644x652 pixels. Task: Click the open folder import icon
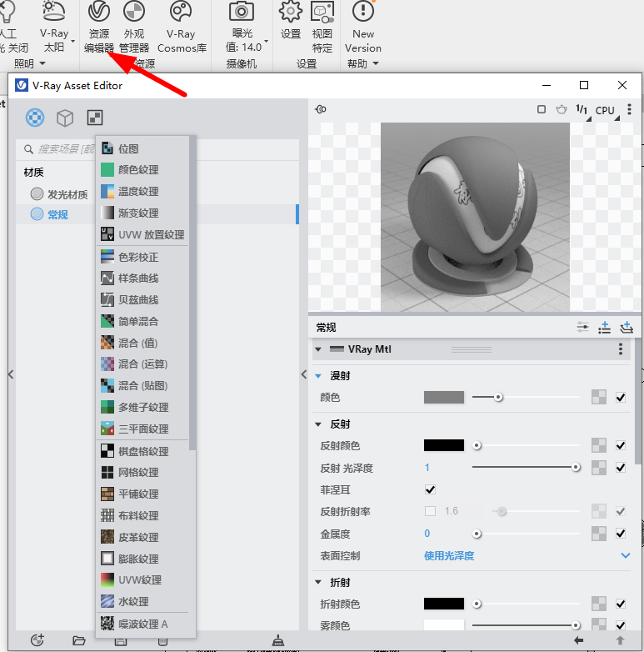point(78,640)
